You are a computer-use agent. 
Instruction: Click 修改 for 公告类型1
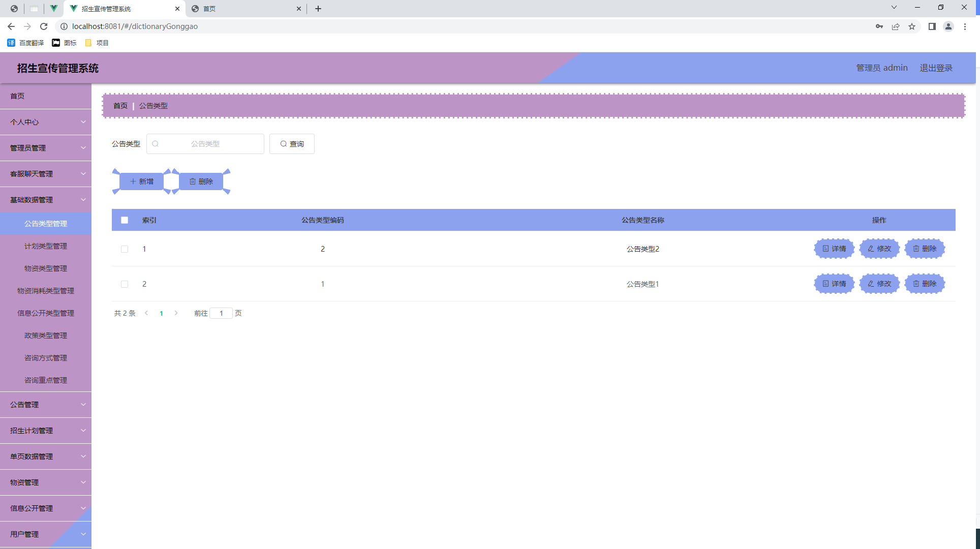click(x=879, y=284)
